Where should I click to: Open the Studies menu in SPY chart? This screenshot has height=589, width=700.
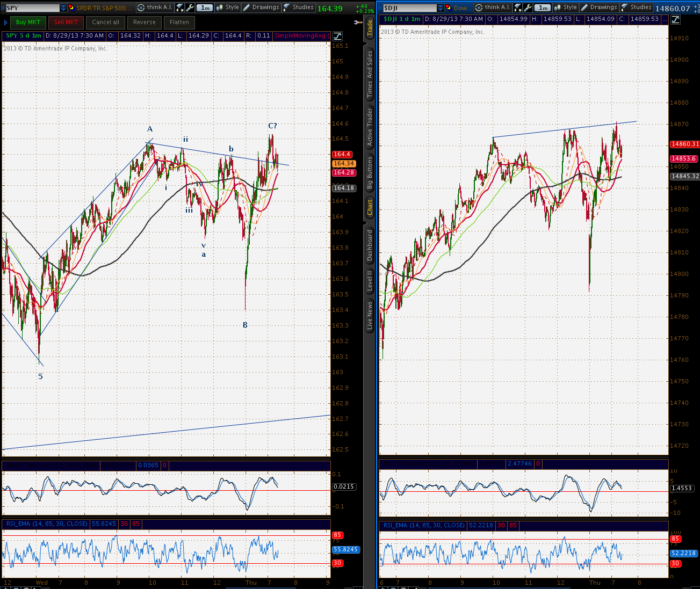click(x=299, y=8)
